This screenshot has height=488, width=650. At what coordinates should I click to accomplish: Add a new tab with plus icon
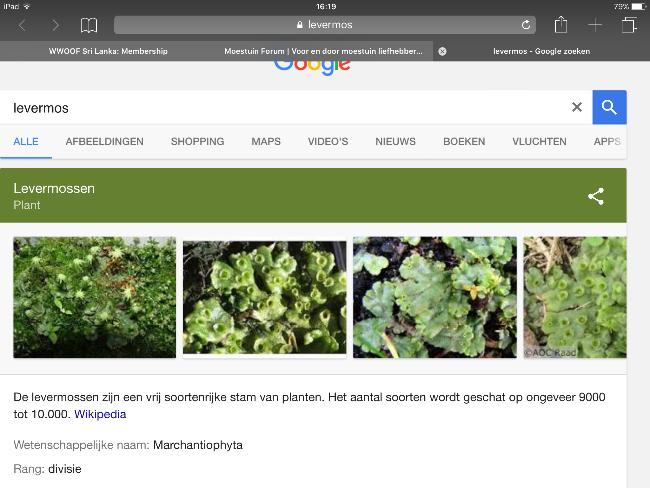[x=595, y=25]
